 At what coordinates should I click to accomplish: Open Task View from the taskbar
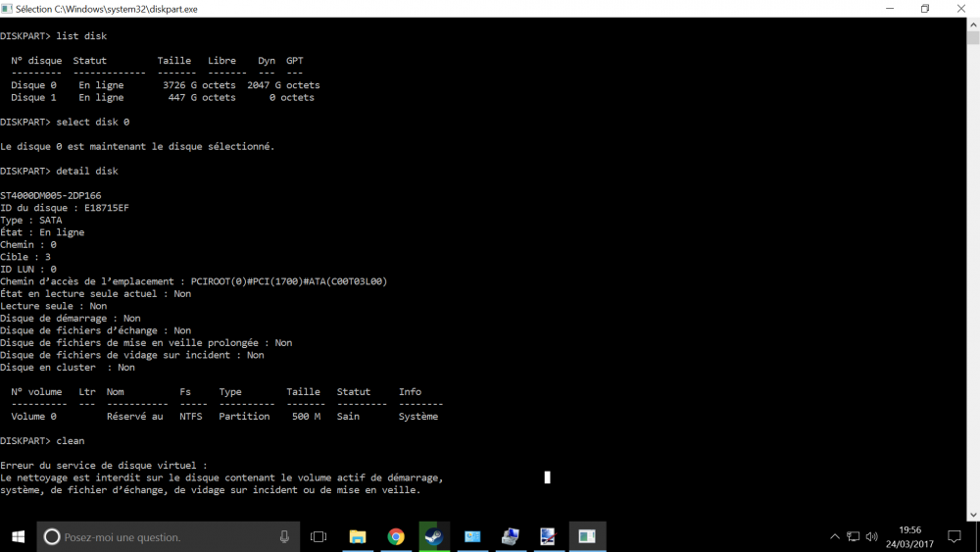click(318, 536)
